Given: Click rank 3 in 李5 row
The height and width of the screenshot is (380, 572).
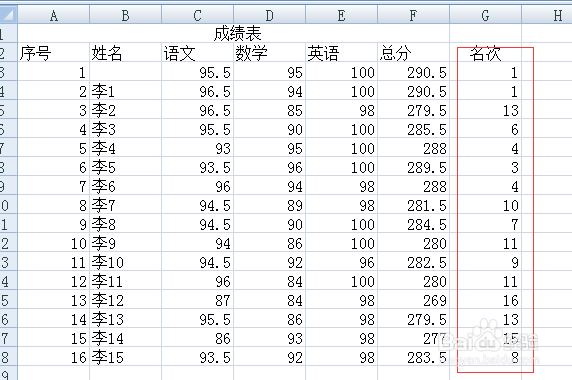Looking at the screenshot, I should [485, 167].
